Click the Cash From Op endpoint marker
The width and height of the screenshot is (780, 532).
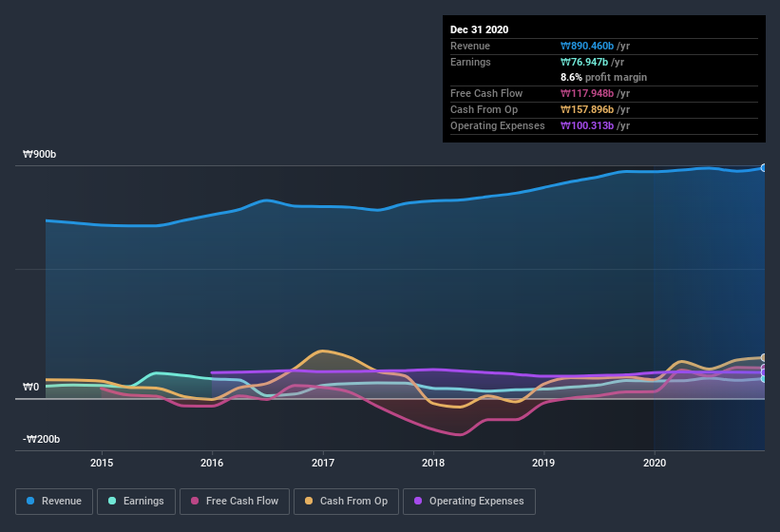(x=764, y=357)
